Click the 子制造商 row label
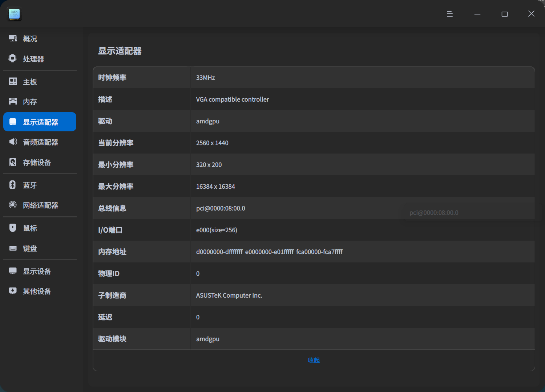The image size is (545, 392). (112, 295)
